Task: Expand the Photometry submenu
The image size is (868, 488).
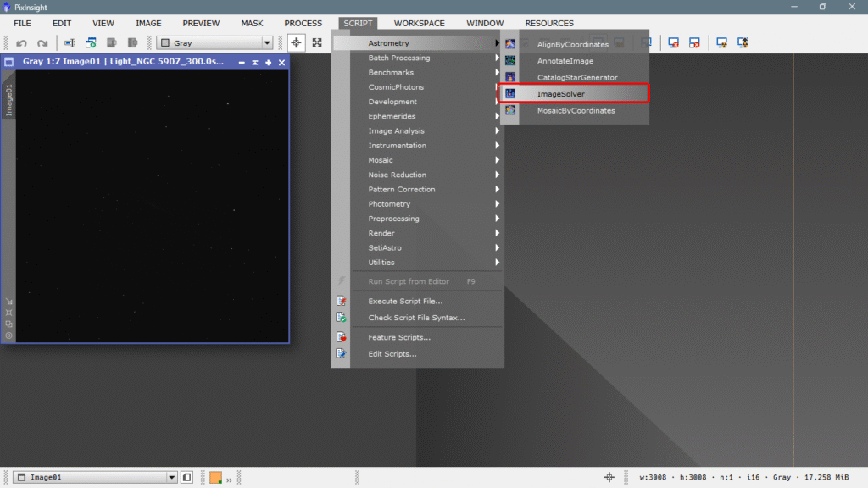Action: (417, 203)
